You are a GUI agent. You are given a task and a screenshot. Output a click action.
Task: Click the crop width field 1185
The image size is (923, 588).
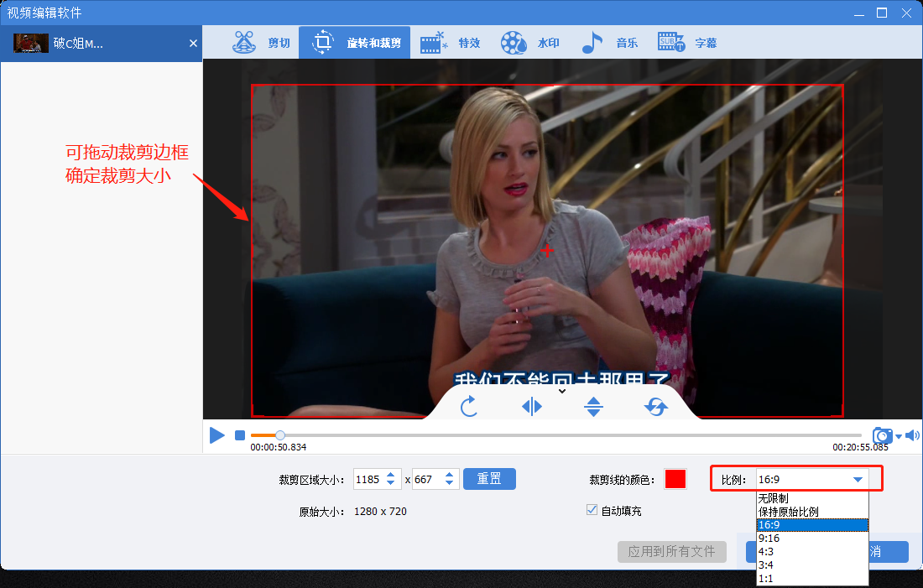[x=368, y=479]
